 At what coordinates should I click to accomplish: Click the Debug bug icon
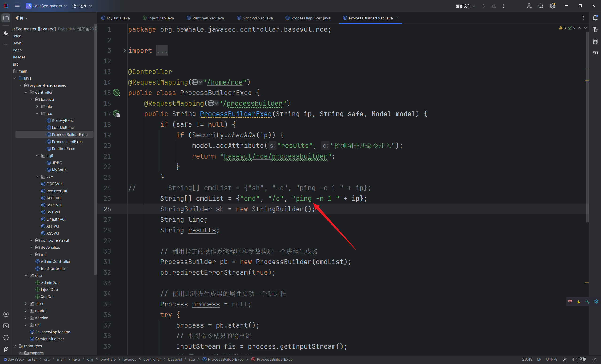[493, 6]
